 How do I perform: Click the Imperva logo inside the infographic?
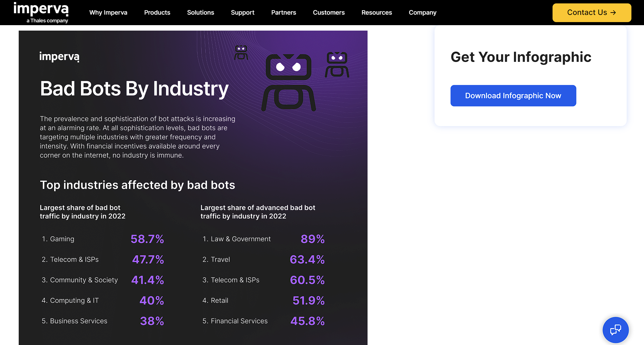pos(60,56)
